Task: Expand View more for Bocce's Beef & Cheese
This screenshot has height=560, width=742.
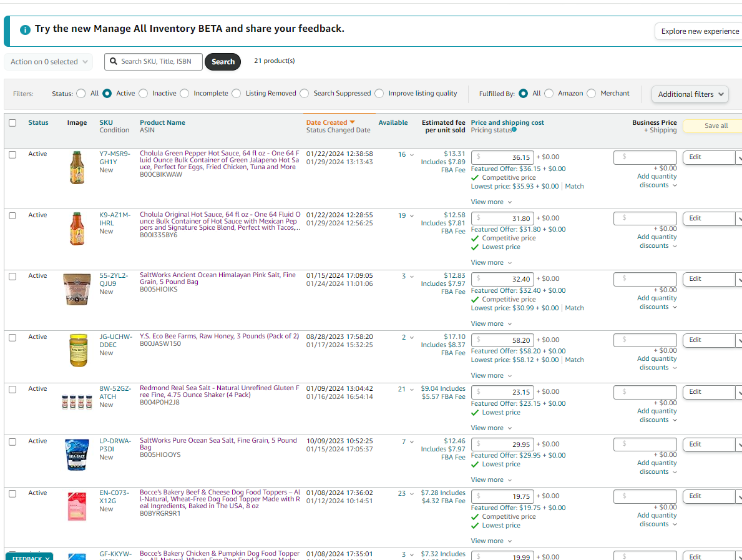Action: (x=491, y=541)
